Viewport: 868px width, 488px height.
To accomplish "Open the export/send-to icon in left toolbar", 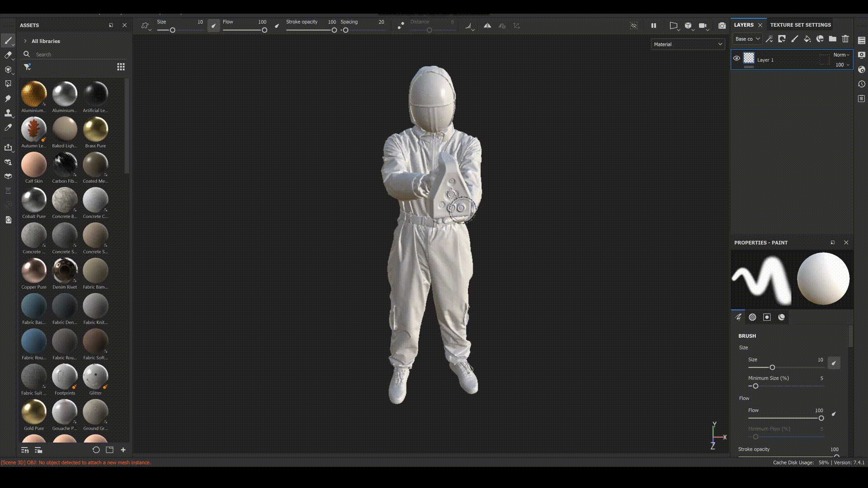I will pos(8,147).
